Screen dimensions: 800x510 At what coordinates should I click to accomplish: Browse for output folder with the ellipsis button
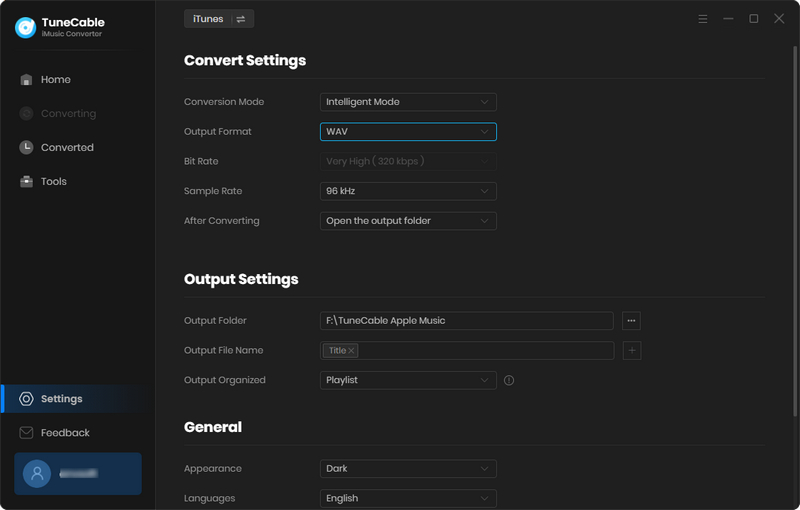pyautogui.click(x=632, y=321)
